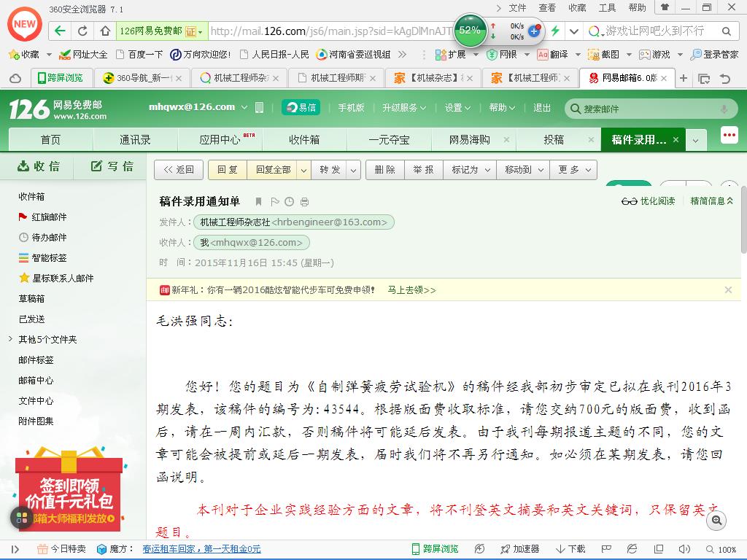The height and width of the screenshot is (560, 747).
Task: Click the 回复 reply button
Action: click(x=228, y=170)
